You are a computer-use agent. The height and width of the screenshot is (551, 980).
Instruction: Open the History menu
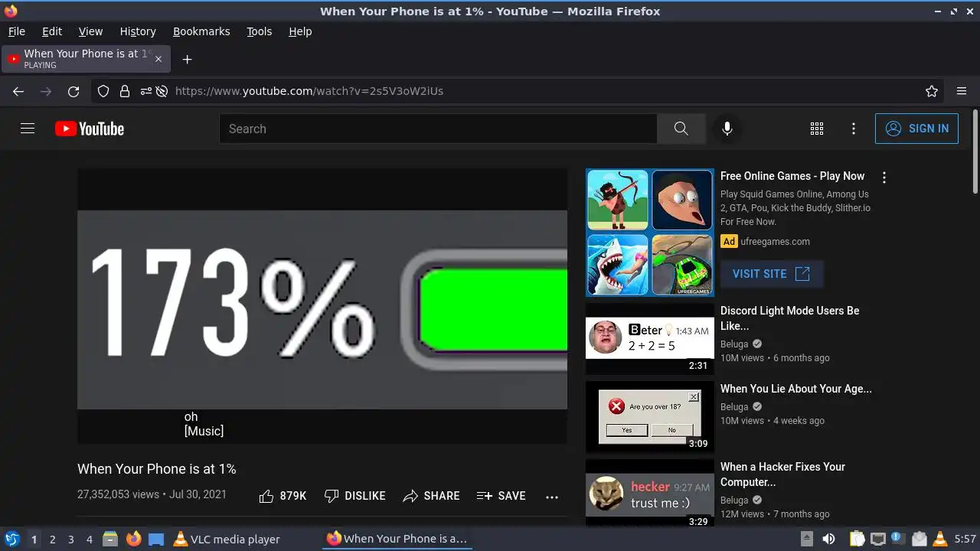point(138,31)
